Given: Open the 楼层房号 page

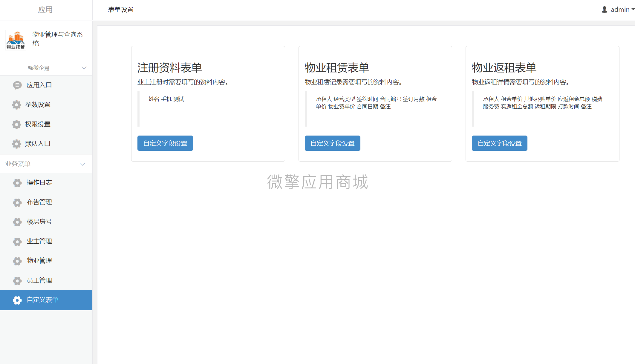Looking at the screenshot, I should pyautogui.click(x=46, y=222).
